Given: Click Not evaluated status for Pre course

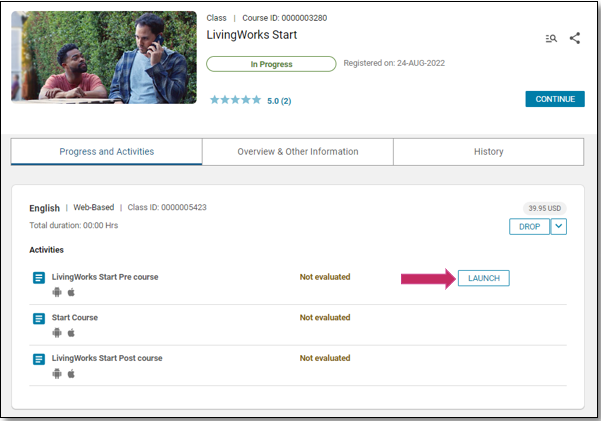Looking at the screenshot, I should tap(325, 277).
